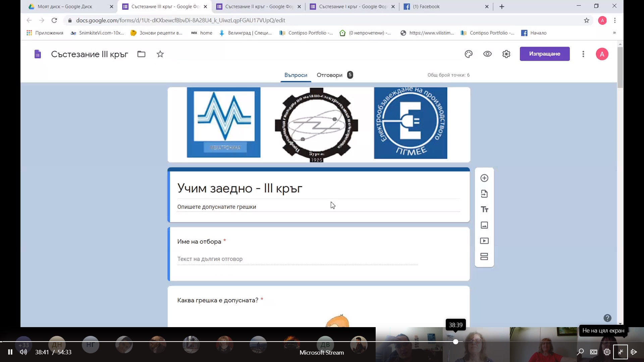Viewport: 644px width, 362px height.
Task: Switch to the Въпроси tab
Action: tap(296, 75)
